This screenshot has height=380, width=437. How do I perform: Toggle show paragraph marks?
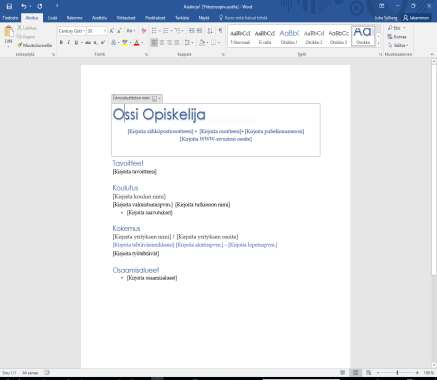click(x=220, y=31)
